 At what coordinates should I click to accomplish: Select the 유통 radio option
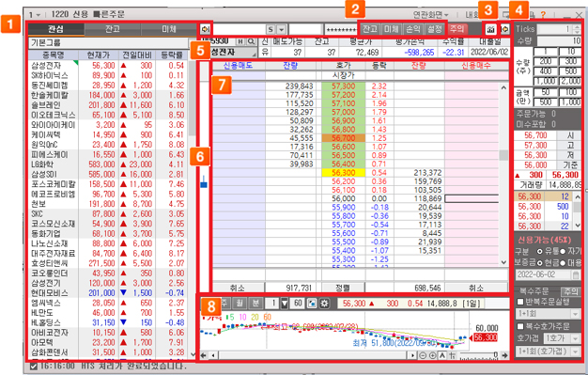pos(540,251)
